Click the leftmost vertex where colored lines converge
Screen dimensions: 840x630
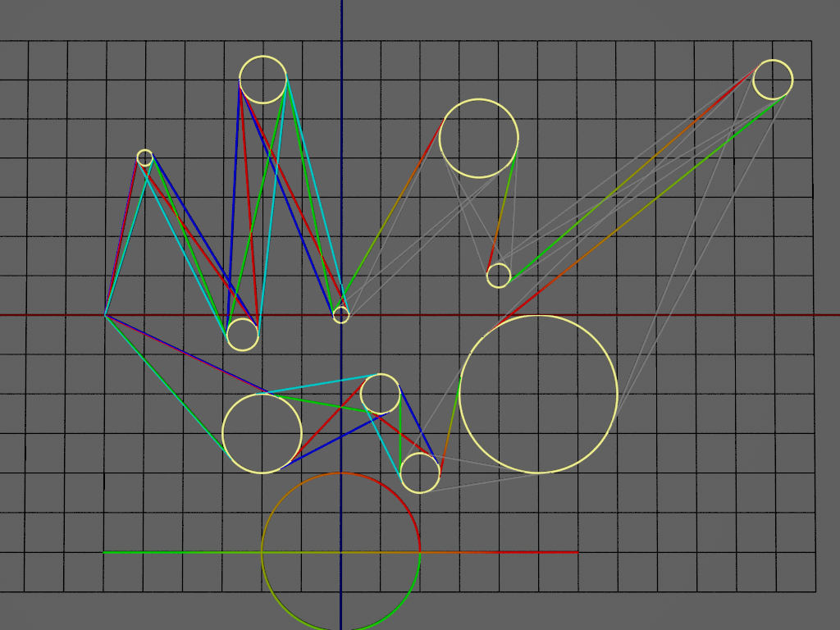pyautogui.click(x=106, y=314)
